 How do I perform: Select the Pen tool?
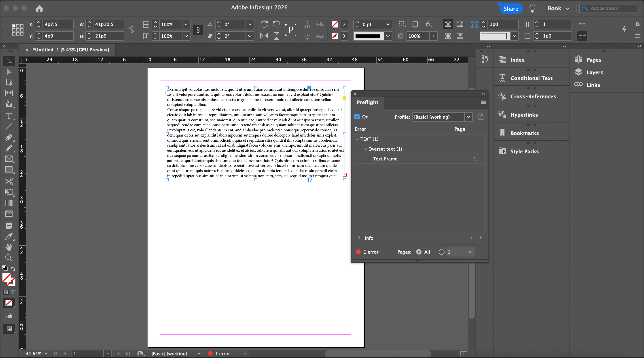(x=9, y=137)
